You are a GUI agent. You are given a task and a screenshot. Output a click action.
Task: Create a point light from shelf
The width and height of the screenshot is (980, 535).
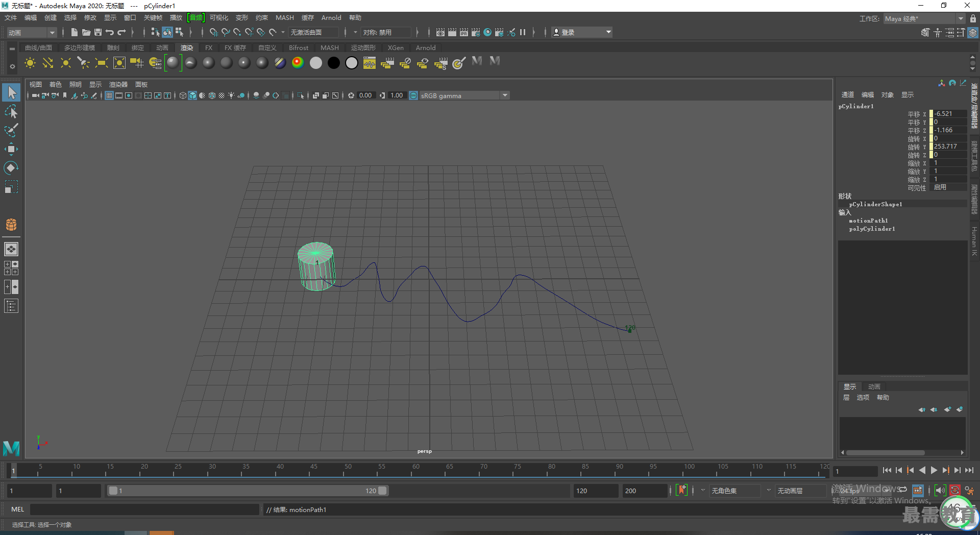pyautogui.click(x=66, y=63)
